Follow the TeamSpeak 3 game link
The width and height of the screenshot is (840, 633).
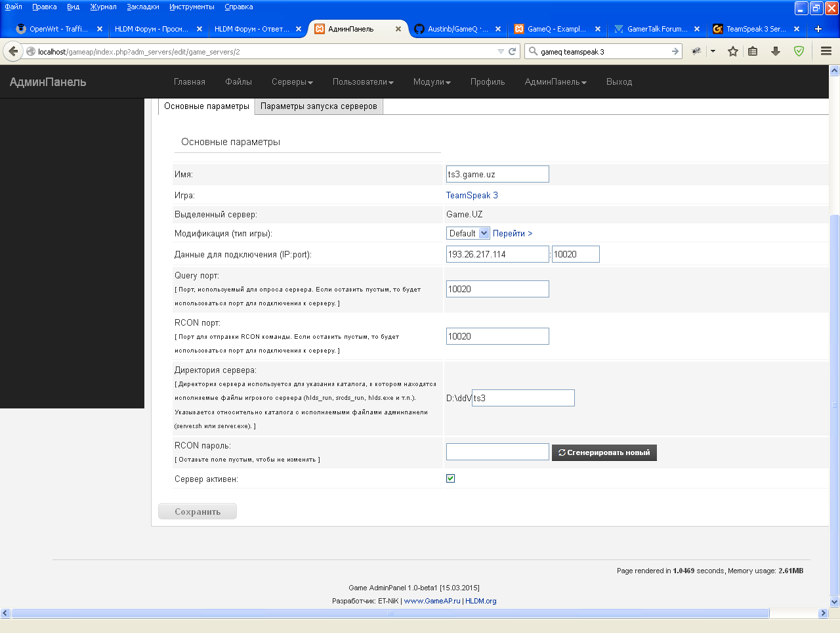pyautogui.click(x=472, y=195)
